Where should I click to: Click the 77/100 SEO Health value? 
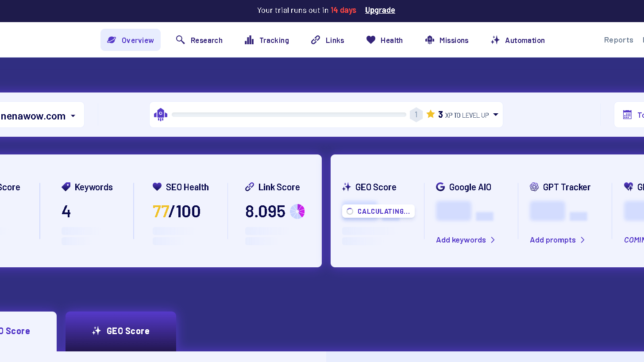coord(177,212)
